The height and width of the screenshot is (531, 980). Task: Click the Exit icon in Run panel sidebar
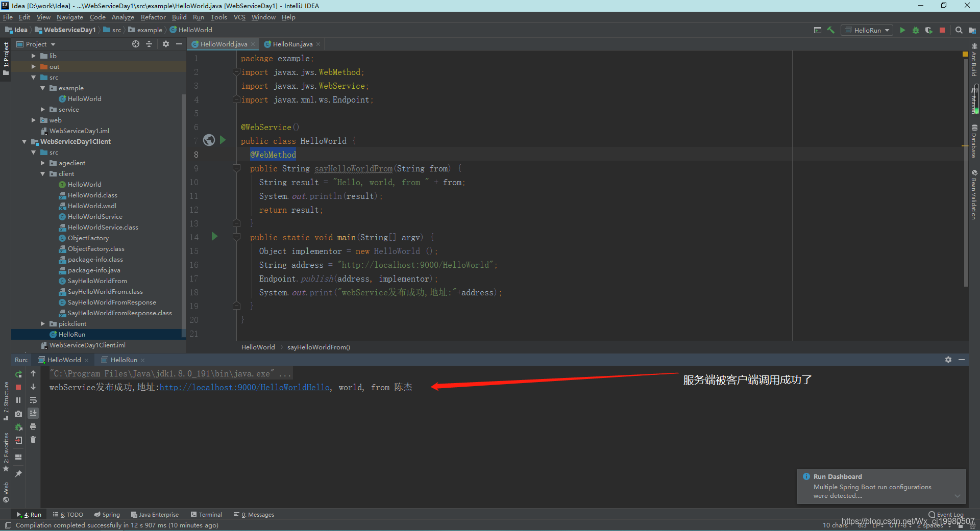tap(18, 440)
